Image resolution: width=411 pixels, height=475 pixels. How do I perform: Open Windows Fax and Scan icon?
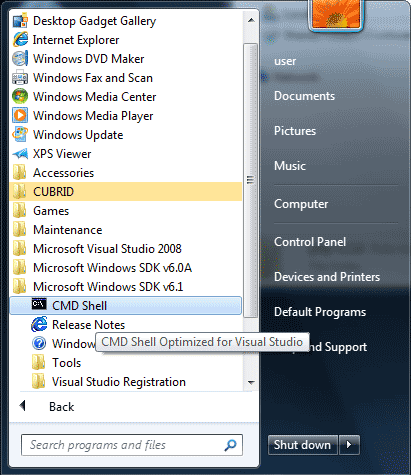tap(20, 78)
